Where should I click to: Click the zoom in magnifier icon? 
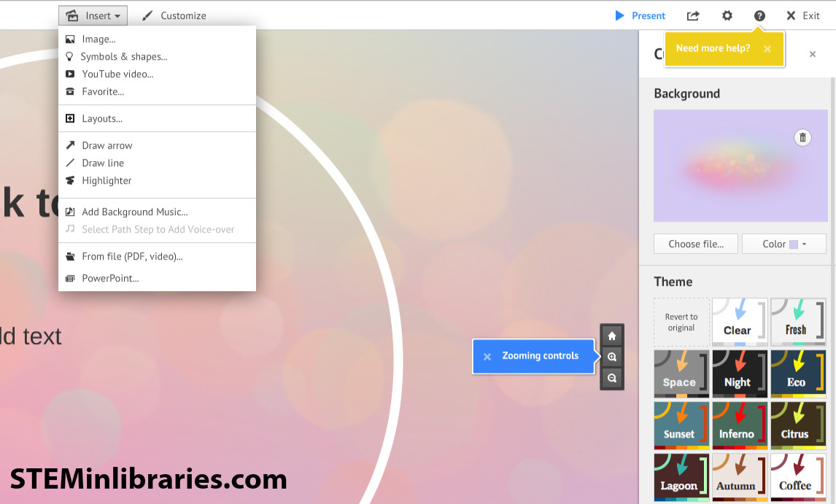point(612,357)
